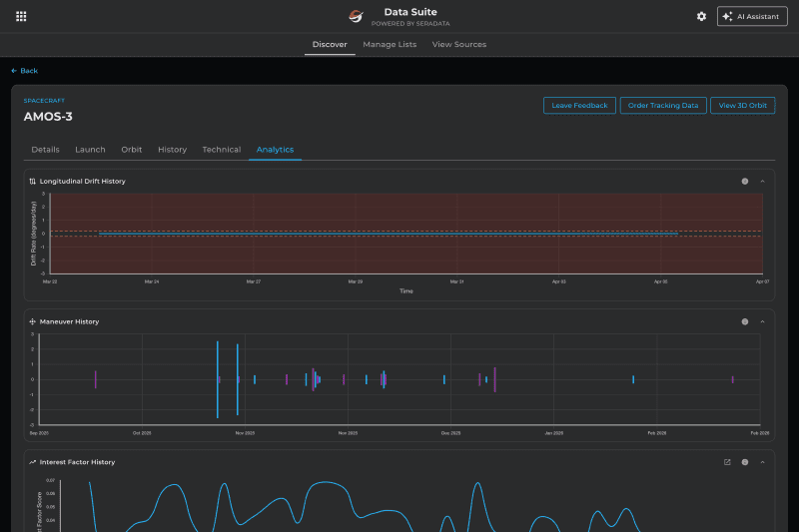Screen dimensions: 799x532
Task: Select the Technical tab
Action: [221, 150]
